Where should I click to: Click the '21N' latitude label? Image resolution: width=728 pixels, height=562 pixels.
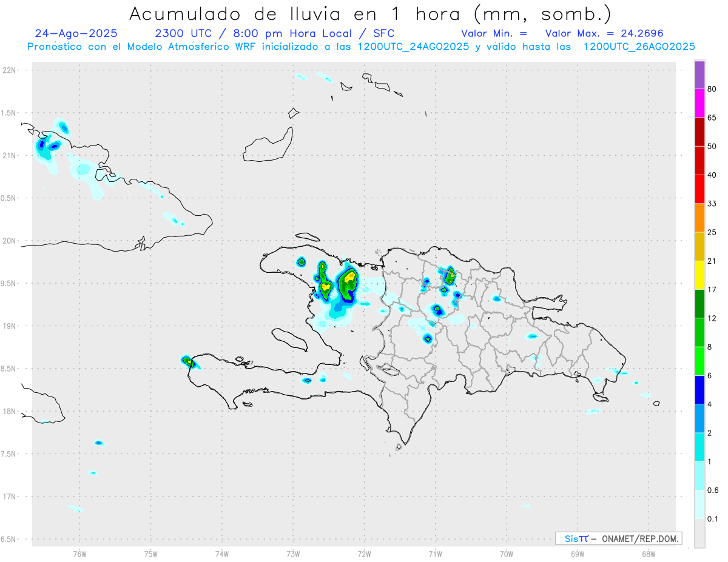coord(8,155)
